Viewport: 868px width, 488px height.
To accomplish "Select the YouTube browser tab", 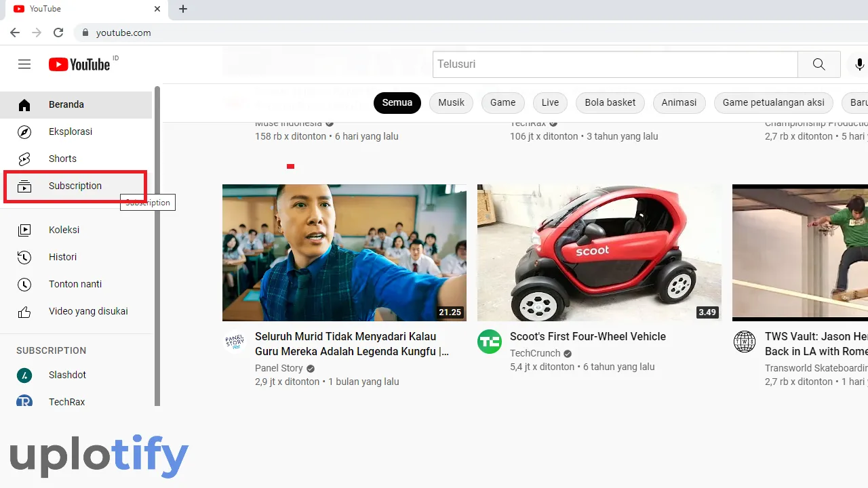I will pos(87,9).
